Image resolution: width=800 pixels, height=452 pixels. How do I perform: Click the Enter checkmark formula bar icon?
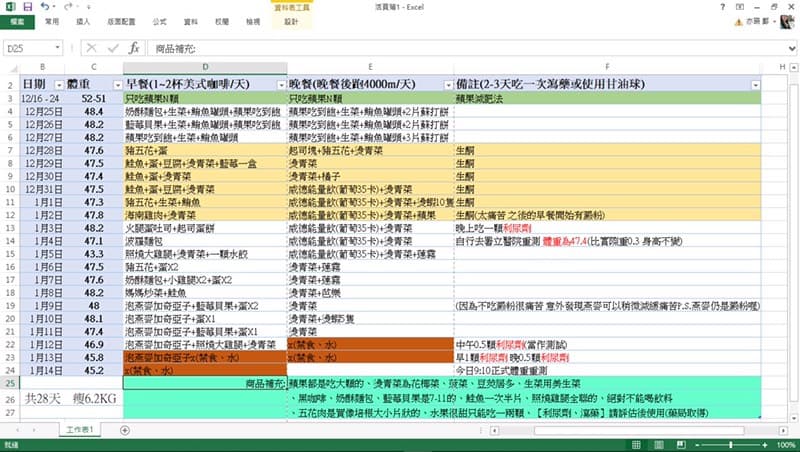(113, 48)
